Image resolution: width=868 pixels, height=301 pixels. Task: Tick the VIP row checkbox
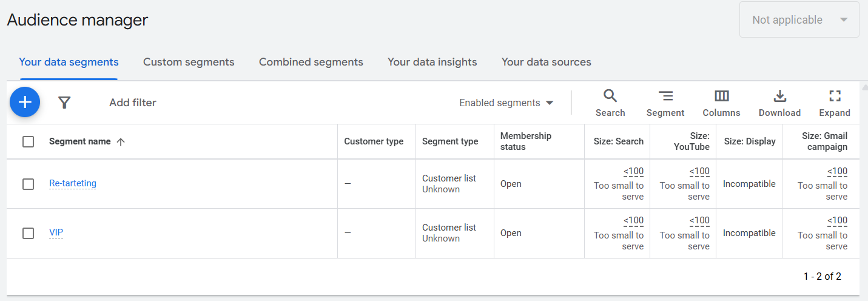point(28,233)
